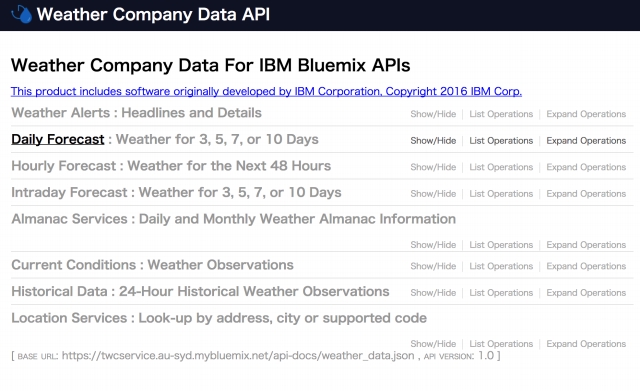Open the Historical Data section heading
640x391 pixels.
59,291
